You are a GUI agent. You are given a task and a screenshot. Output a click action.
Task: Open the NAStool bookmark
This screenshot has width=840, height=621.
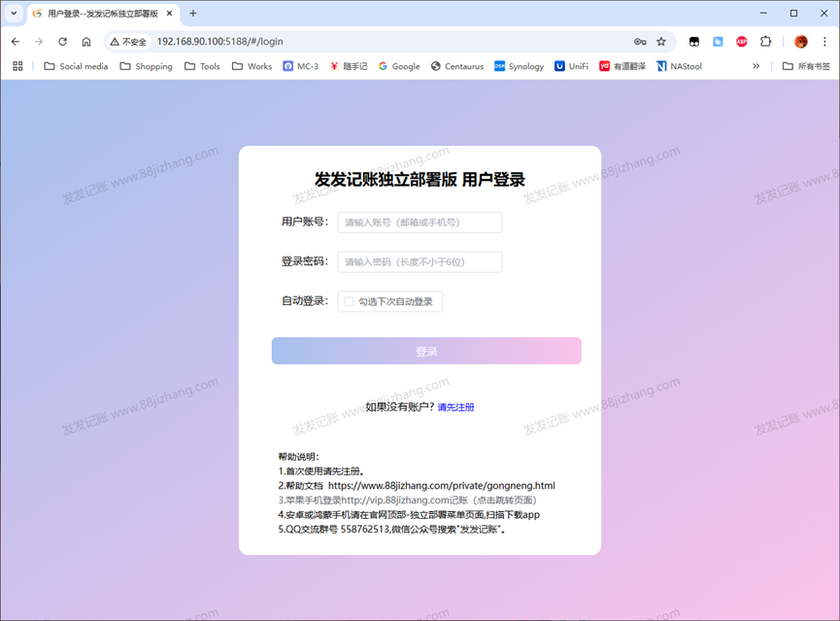click(680, 66)
